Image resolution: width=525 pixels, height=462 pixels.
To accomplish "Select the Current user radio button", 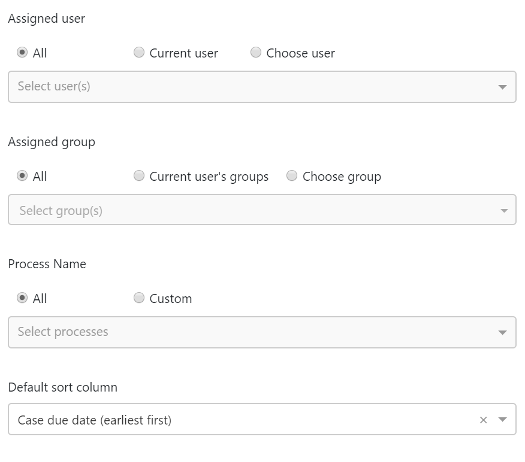I will 139,53.
